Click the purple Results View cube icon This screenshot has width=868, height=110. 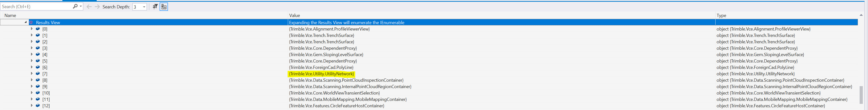(31, 23)
